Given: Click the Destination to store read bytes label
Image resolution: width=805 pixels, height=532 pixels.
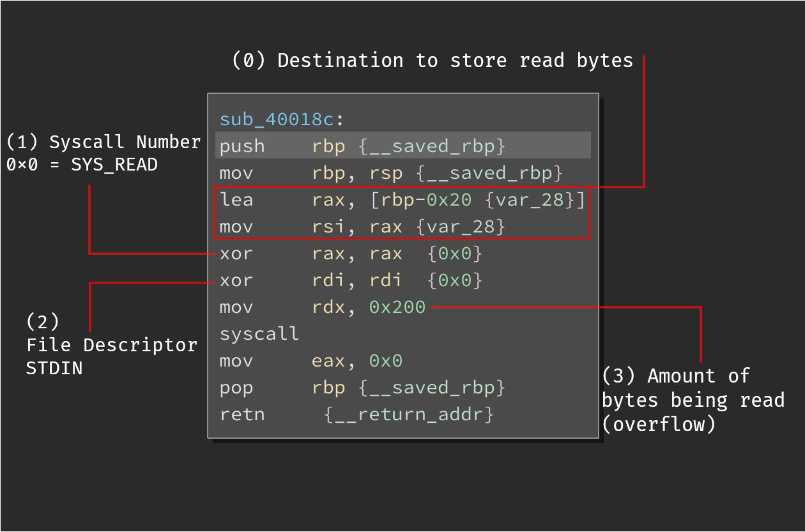Looking at the screenshot, I should point(433,61).
